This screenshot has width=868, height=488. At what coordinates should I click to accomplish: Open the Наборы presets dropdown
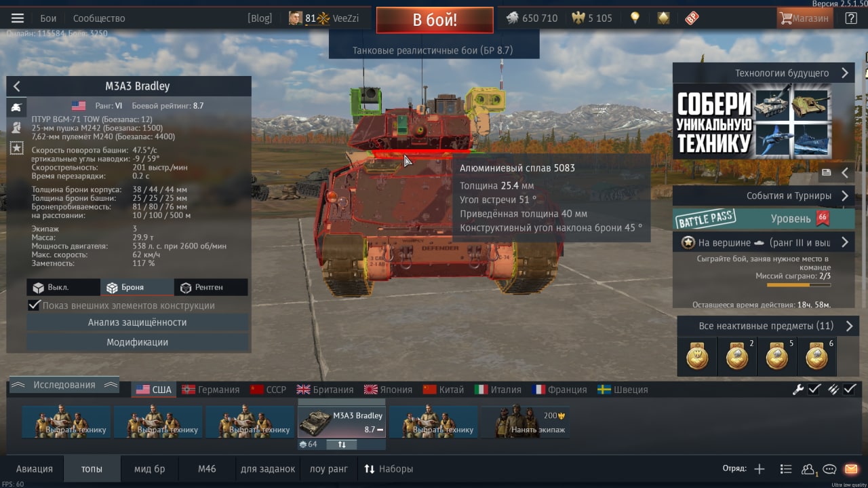pos(389,469)
